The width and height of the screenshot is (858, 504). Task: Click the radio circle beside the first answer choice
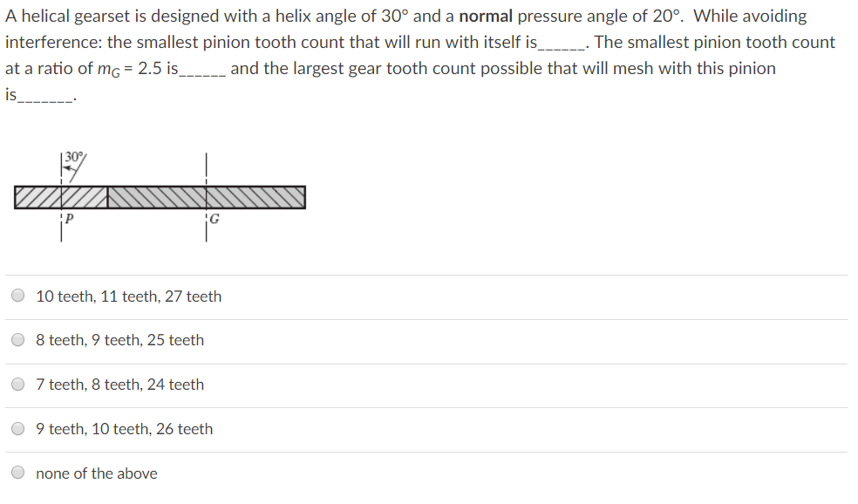tap(17, 295)
